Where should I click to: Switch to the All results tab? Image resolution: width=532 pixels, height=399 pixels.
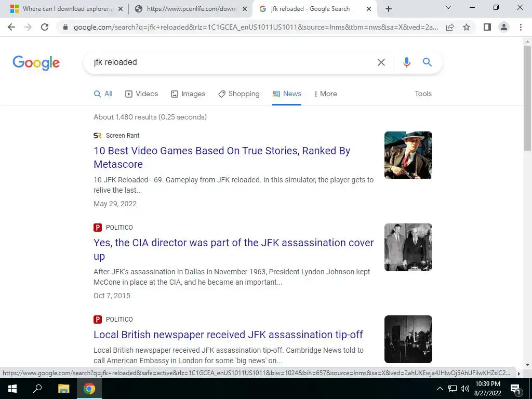pos(103,94)
